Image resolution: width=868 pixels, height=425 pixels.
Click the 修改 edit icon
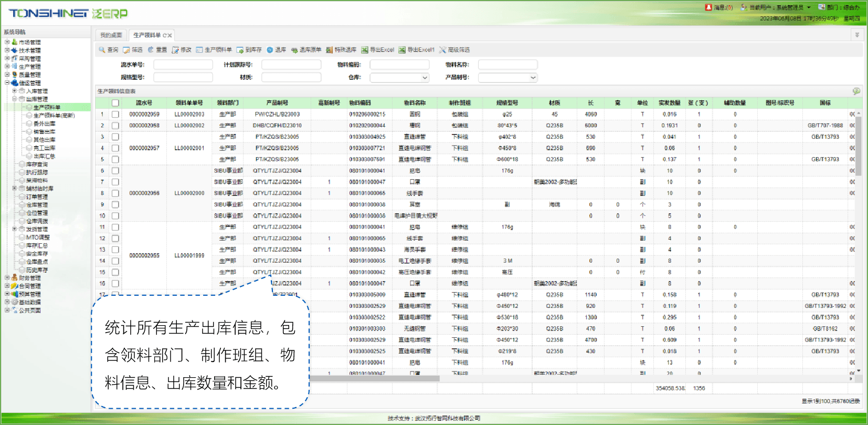175,50
